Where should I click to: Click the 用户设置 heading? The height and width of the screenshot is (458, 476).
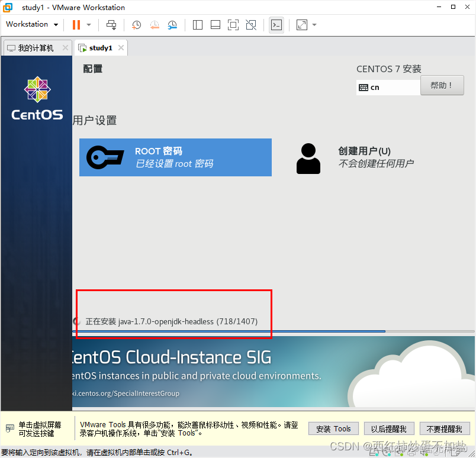click(95, 121)
